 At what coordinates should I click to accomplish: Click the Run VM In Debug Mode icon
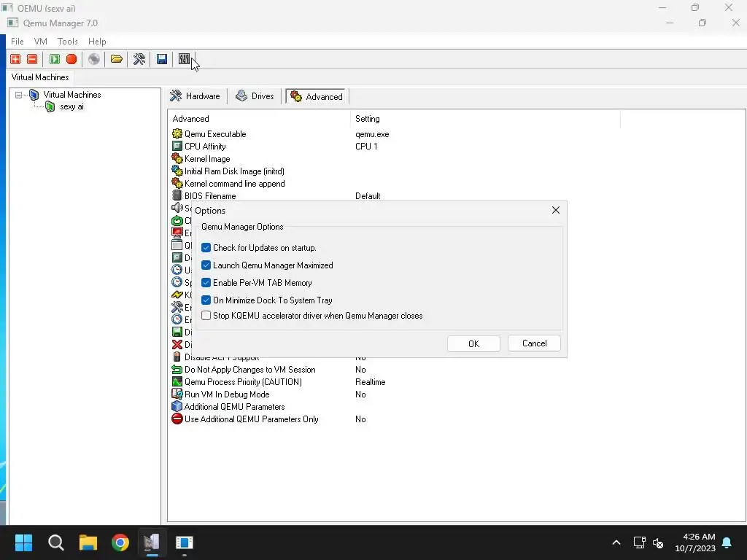pyautogui.click(x=177, y=394)
